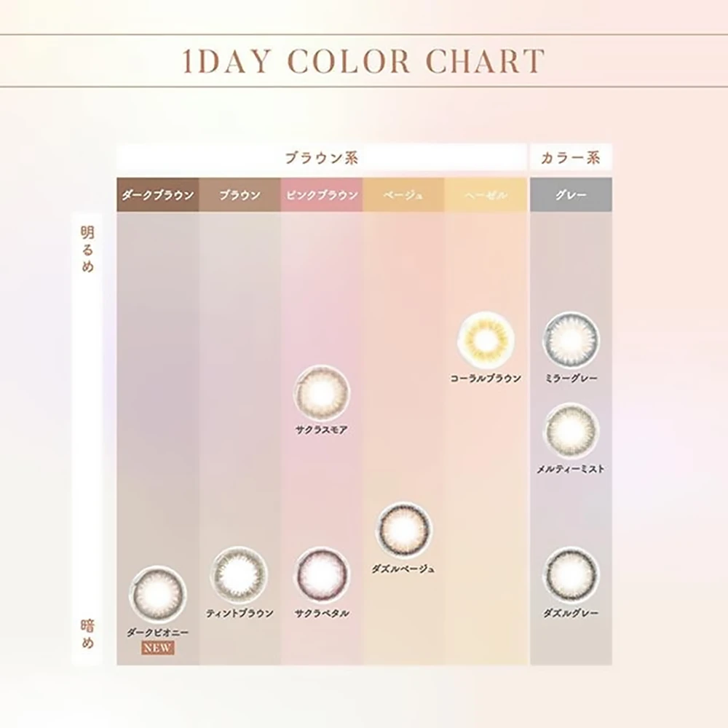The height and width of the screenshot is (728, 728).
Task: Click the グレー column header
Action: coord(571,195)
